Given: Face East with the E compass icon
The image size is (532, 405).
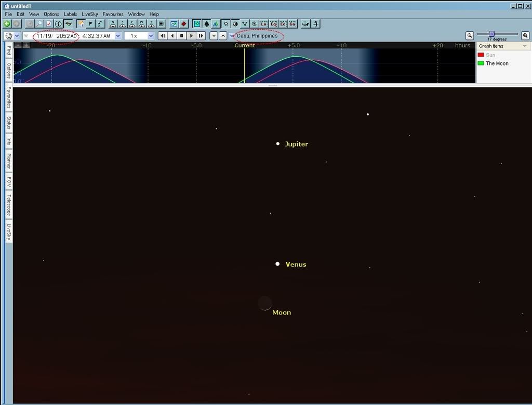Looking at the screenshot, I should pos(132,24).
